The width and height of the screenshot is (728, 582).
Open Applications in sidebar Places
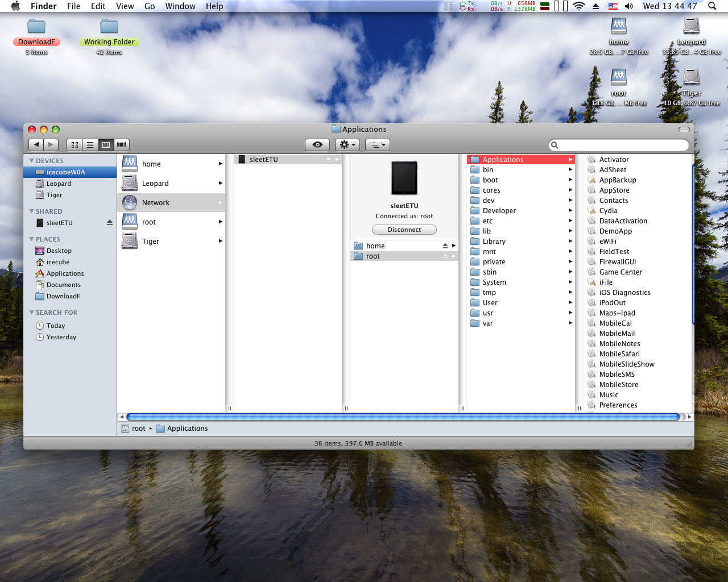(70, 273)
